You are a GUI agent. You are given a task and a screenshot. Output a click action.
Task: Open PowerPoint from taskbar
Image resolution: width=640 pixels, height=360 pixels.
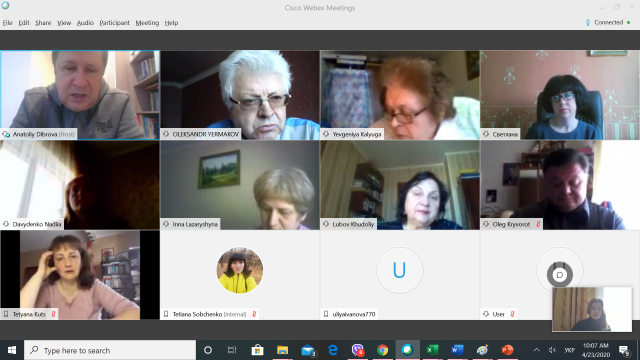[x=507, y=350]
